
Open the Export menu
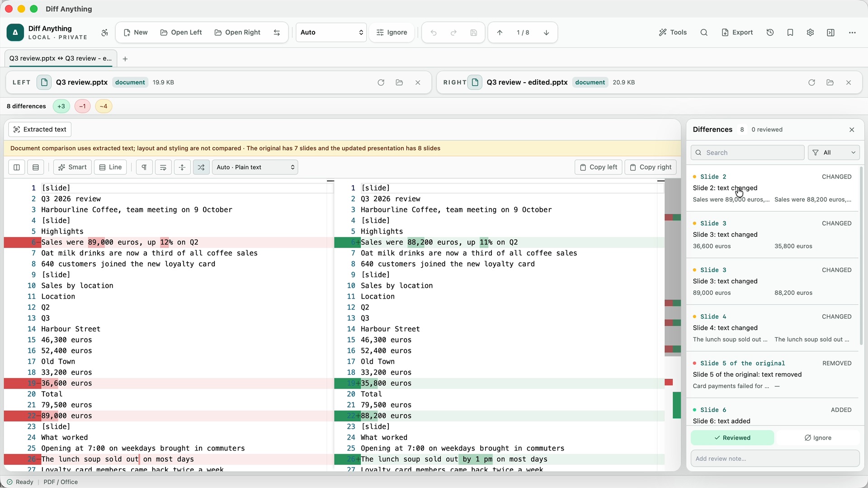737,33
